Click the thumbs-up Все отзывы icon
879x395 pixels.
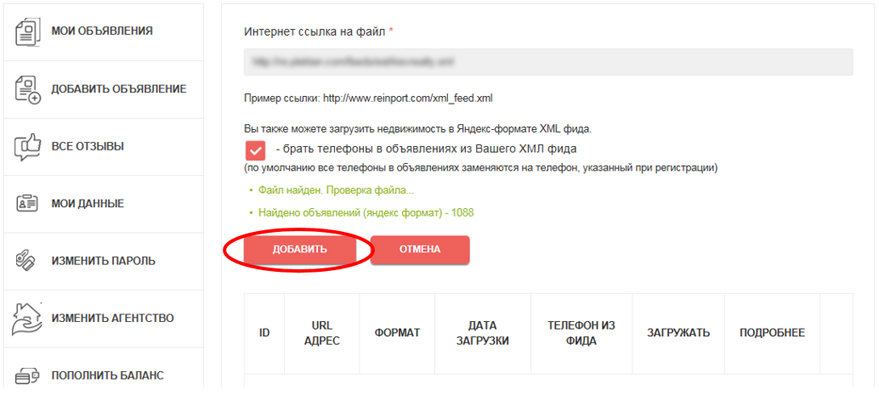27,147
